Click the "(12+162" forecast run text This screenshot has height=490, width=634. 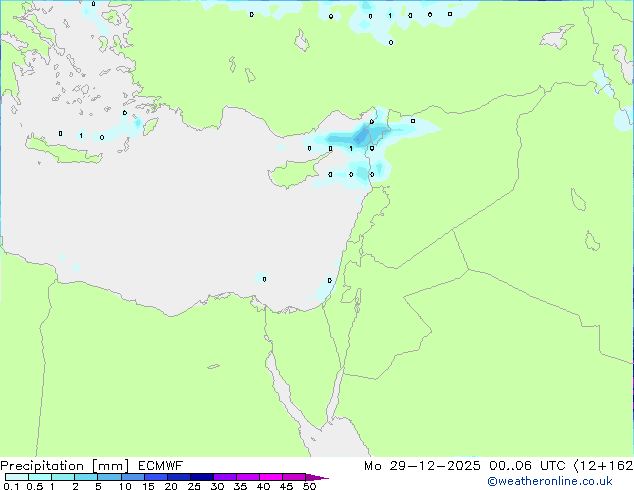[x=603, y=466]
